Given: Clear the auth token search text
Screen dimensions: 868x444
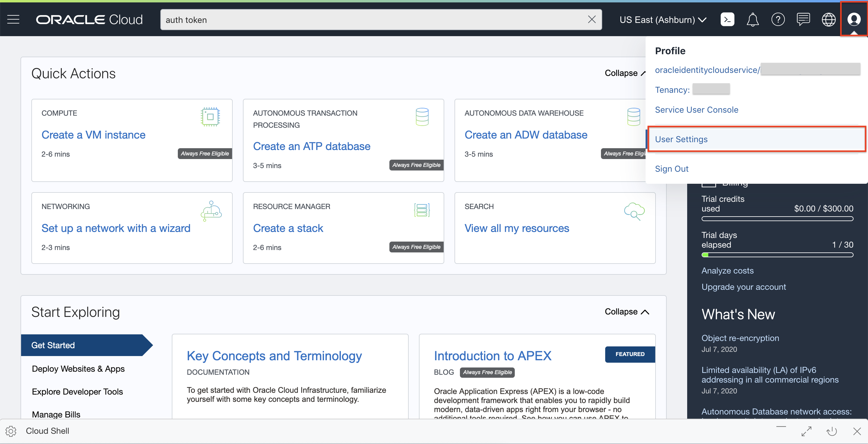Looking at the screenshot, I should pos(592,20).
